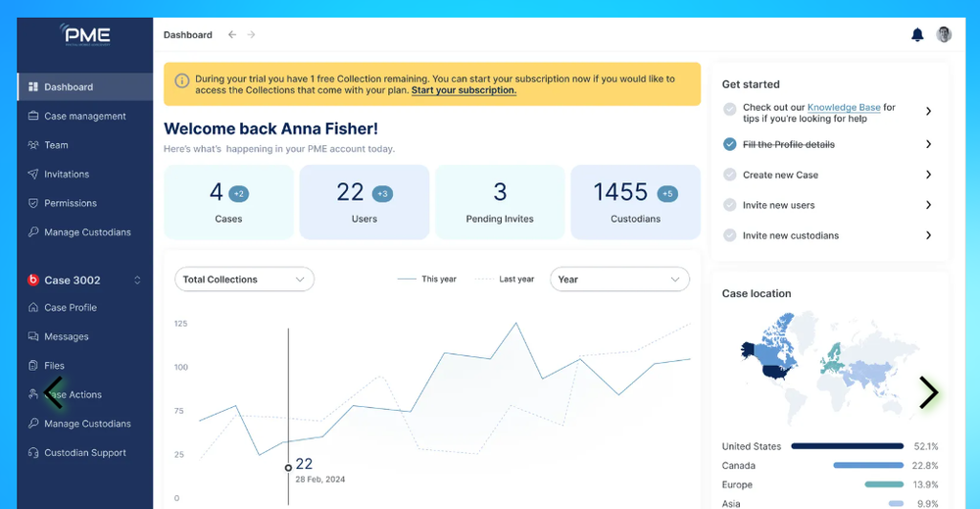The width and height of the screenshot is (980, 509).
Task: Expand the Invite new users chevron
Action: pyautogui.click(x=929, y=204)
